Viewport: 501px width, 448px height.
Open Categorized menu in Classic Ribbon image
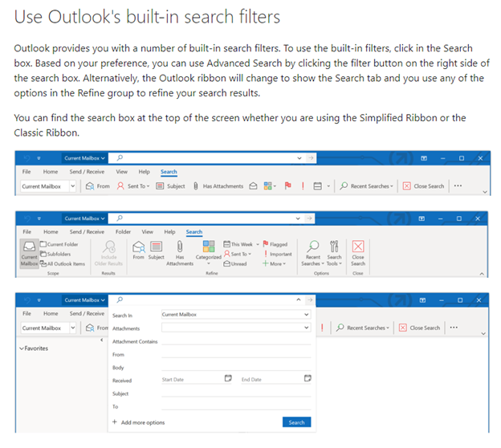[208, 253]
